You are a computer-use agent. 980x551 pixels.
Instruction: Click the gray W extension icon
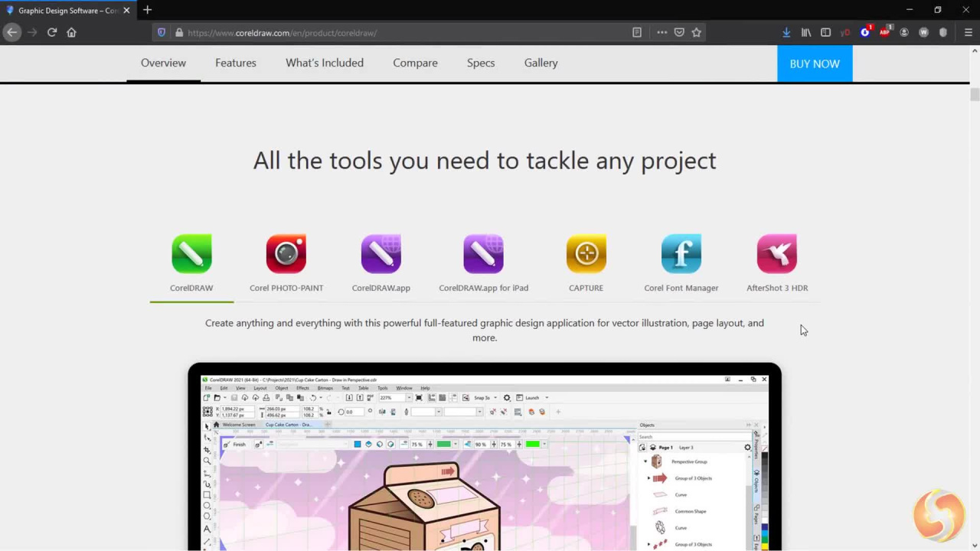923,32
